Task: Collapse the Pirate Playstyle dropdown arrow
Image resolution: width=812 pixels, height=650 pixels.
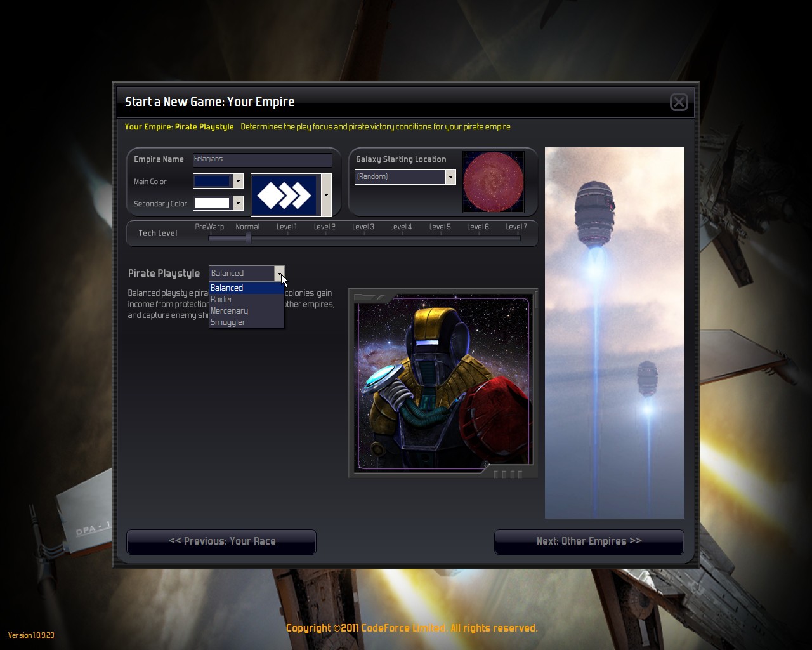Action: (x=279, y=274)
